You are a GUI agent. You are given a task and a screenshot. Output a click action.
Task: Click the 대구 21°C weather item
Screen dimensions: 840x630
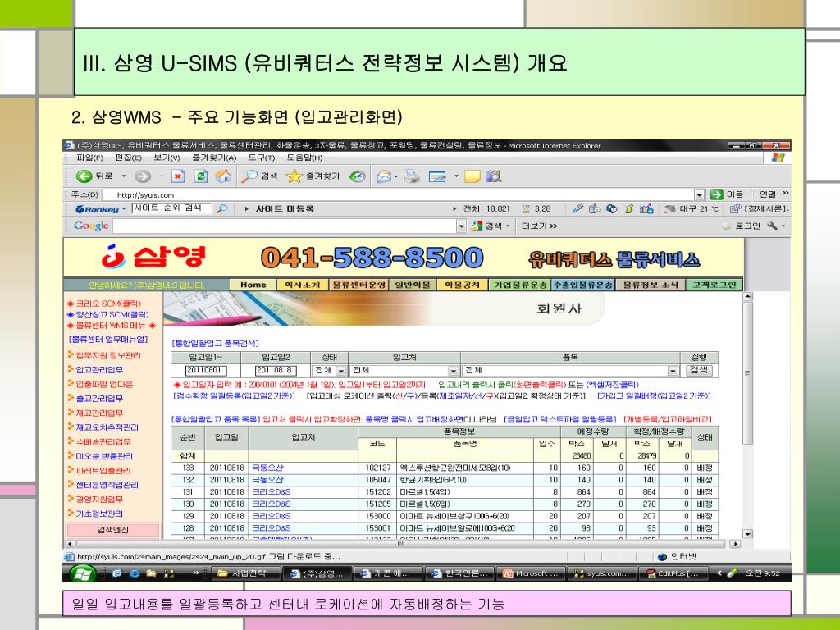tap(691, 209)
